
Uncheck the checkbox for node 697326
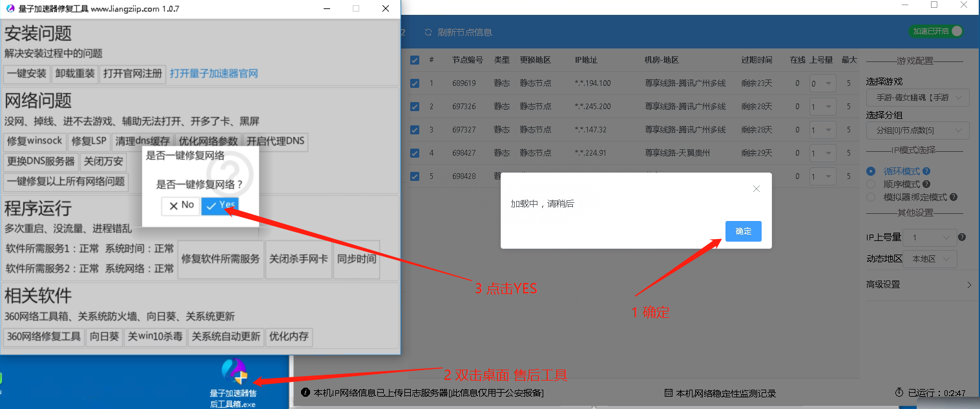pos(415,107)
